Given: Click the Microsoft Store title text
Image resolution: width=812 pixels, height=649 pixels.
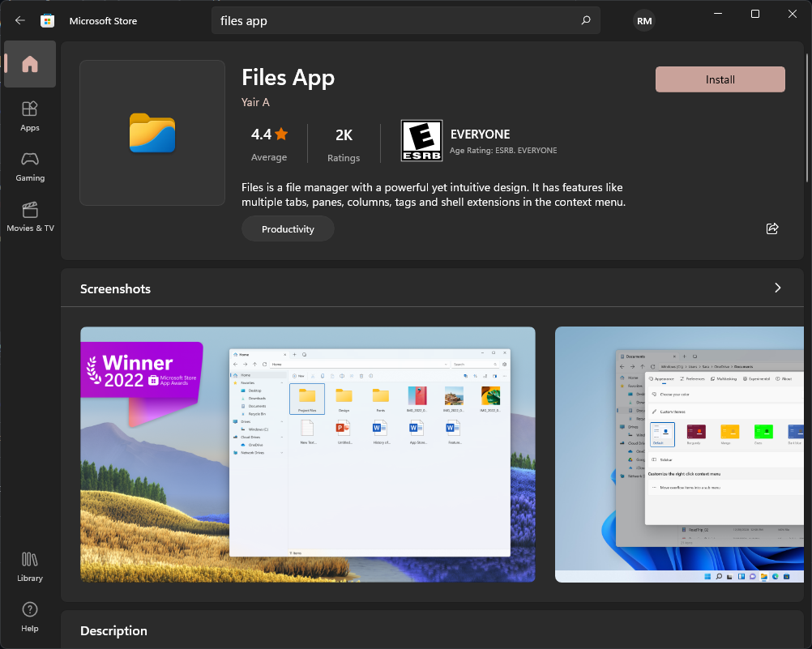Looking at the screenshot, I should (x=103, y=21).
